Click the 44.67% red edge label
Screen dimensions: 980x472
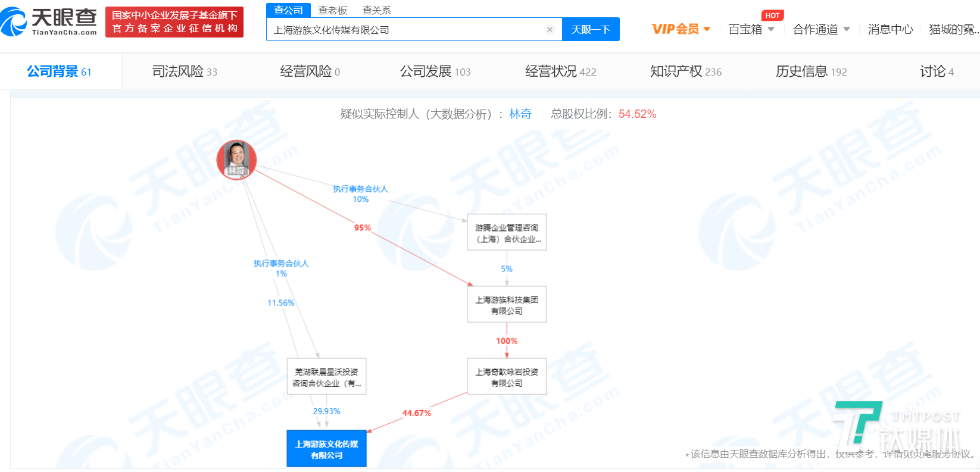(416, 412)
